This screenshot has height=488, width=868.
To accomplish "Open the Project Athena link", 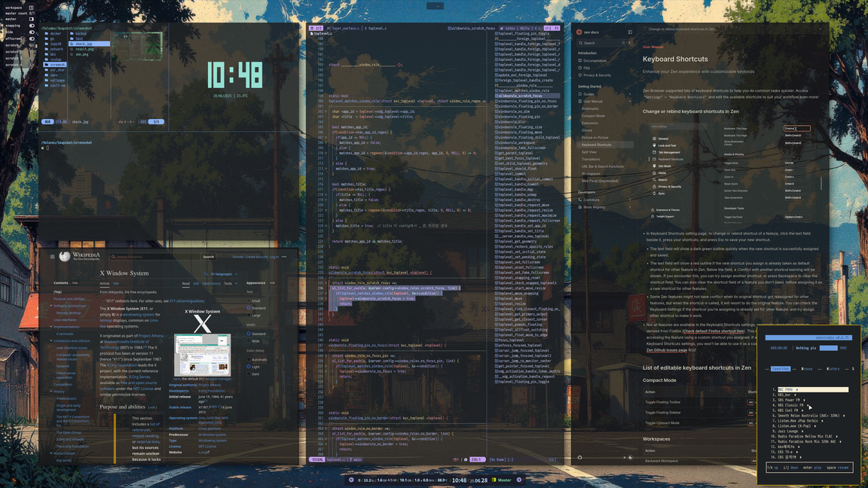I will coord(151,335).
